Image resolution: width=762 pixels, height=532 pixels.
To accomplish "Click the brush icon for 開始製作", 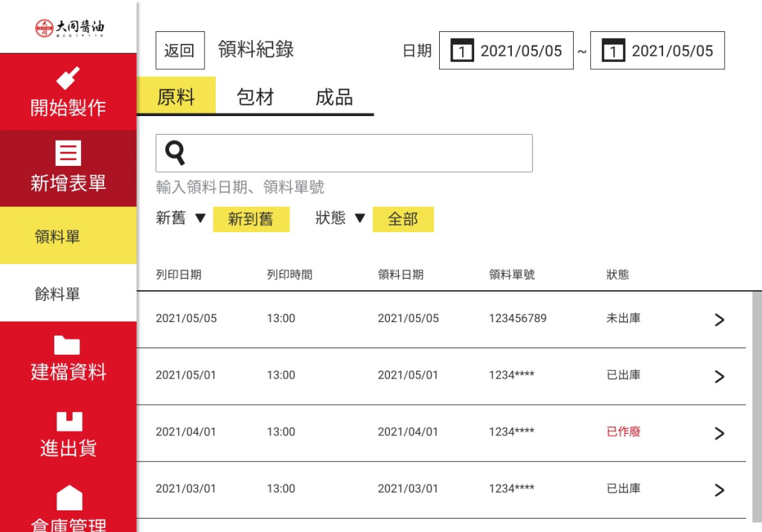I will click(x=68, y=78).
